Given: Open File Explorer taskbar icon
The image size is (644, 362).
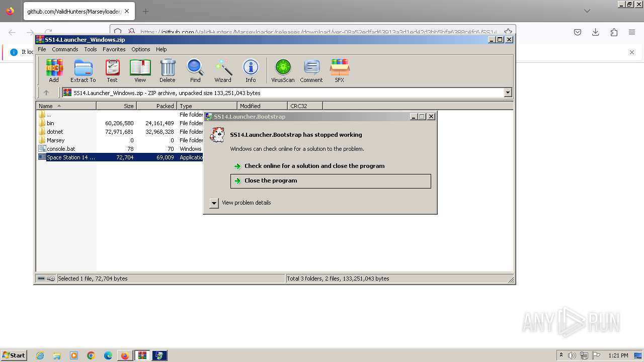Looking at the screenshot, I should point(57,355).
